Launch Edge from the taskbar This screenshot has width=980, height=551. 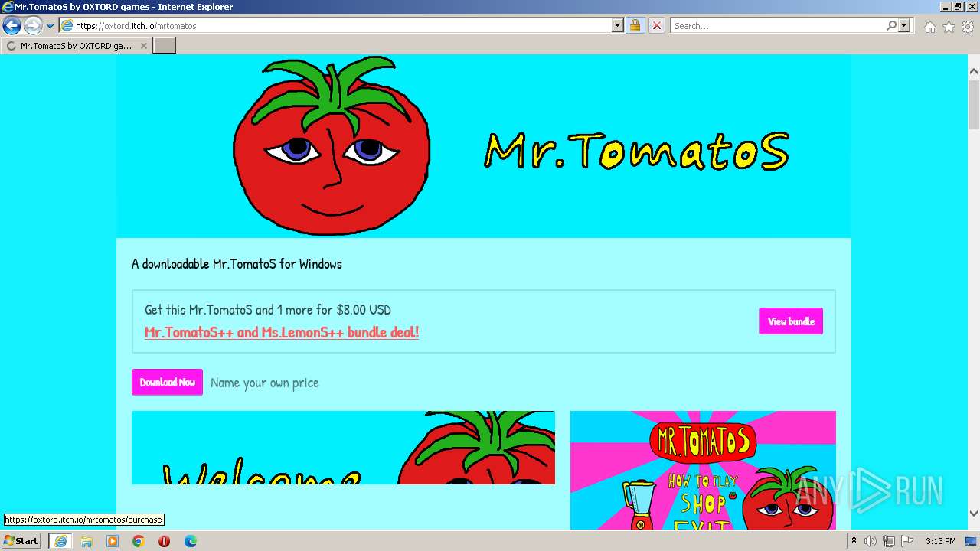point(191,541)
